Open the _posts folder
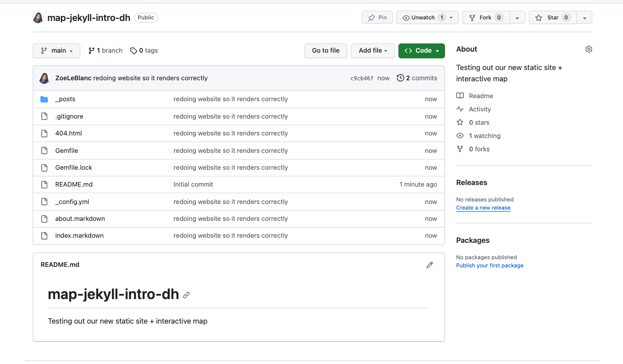Viewport: 623px width, 364px height. pyautogui.click(x=65, y=99)
